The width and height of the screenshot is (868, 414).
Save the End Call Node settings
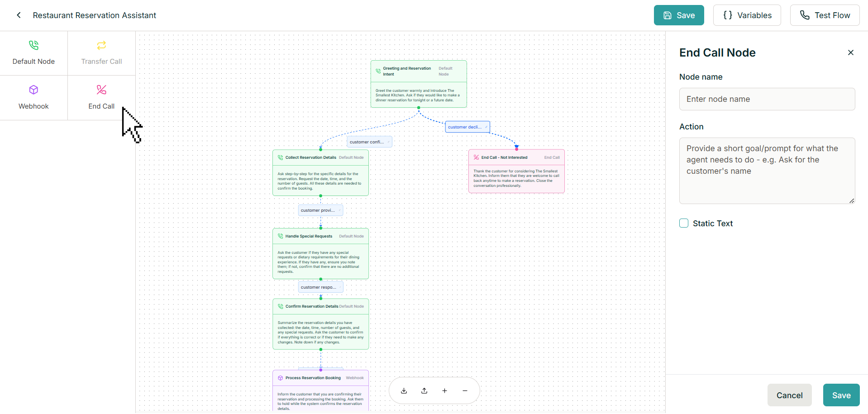(x=841, y=395)
